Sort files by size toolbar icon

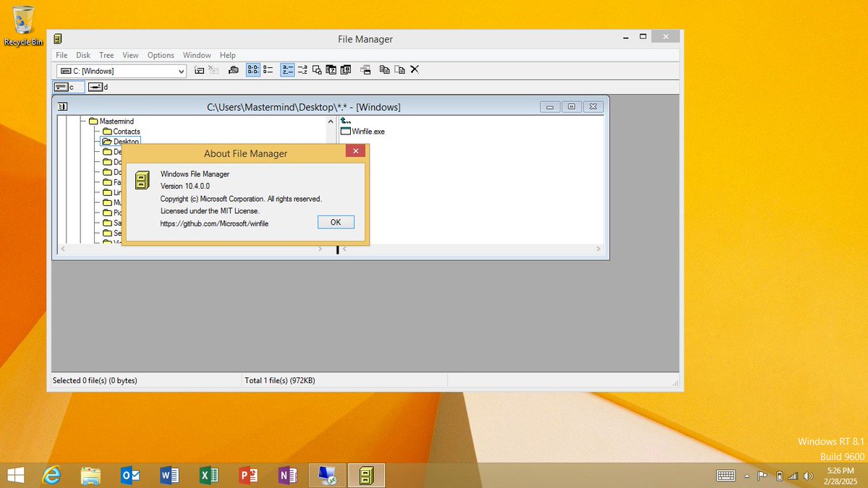pos(317,70)
